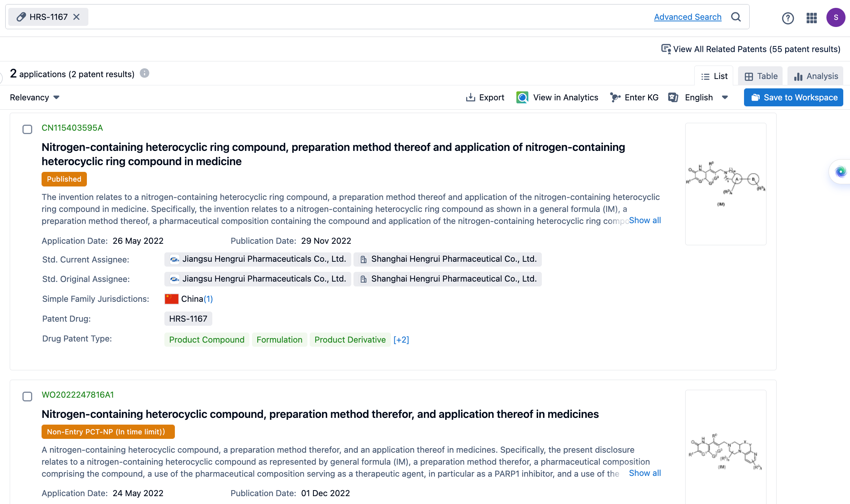Switch to the Analysis tab
This screenshot has height=504, width=850.
pos(816,76)
